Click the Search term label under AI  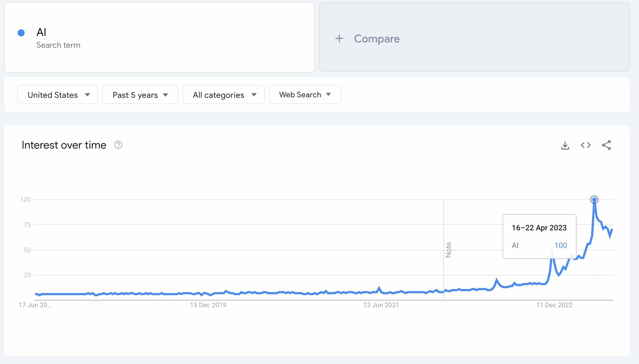pyautogui.click(x=58, y=45)
